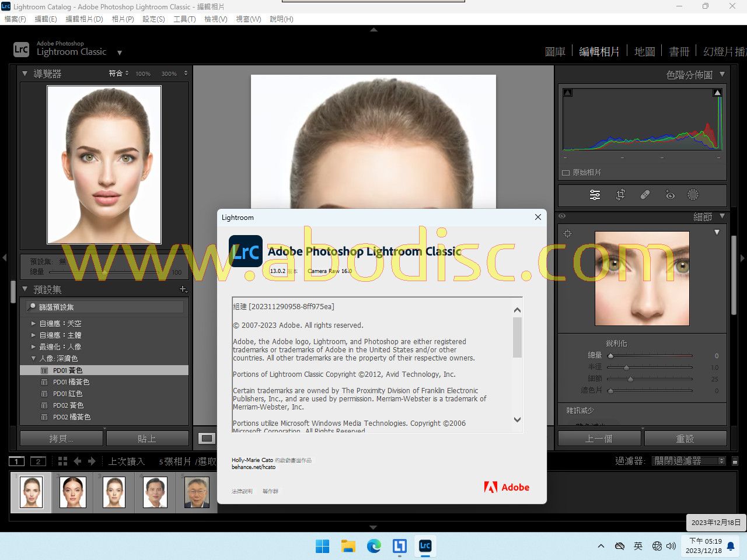
Task: Collapse the detail preview with its triangle
Action: (717, 232)
